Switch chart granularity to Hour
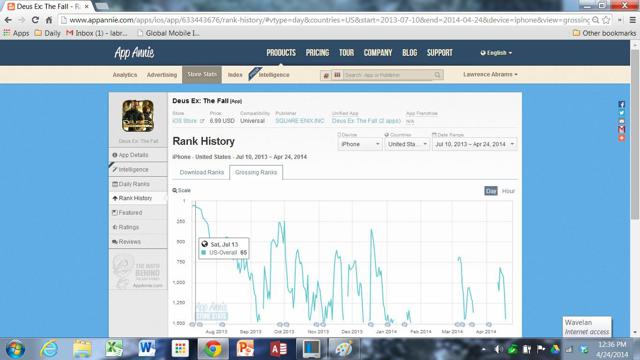The height and width of the screenshot is (360, 640). click(x=508, y=191)
